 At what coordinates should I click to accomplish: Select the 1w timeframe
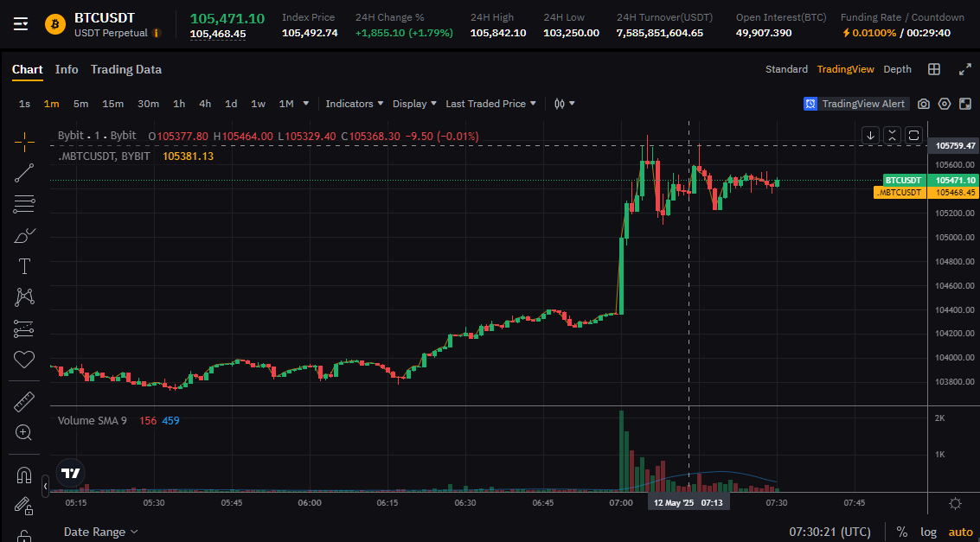click(x=258, y=104)
